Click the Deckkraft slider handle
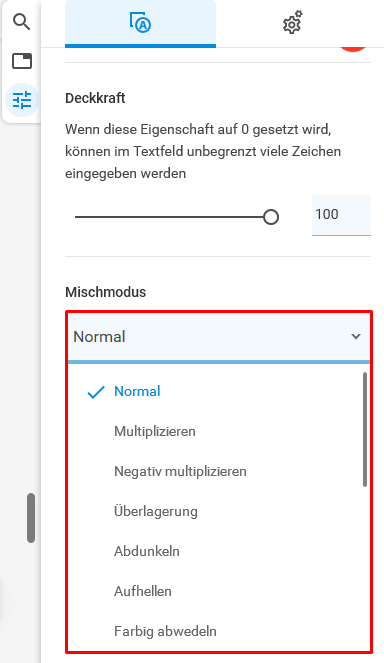 coord(271,217)
